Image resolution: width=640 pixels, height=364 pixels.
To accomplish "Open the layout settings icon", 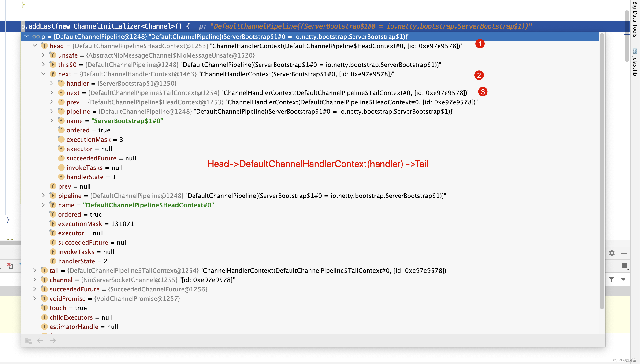I will (625, 266).
